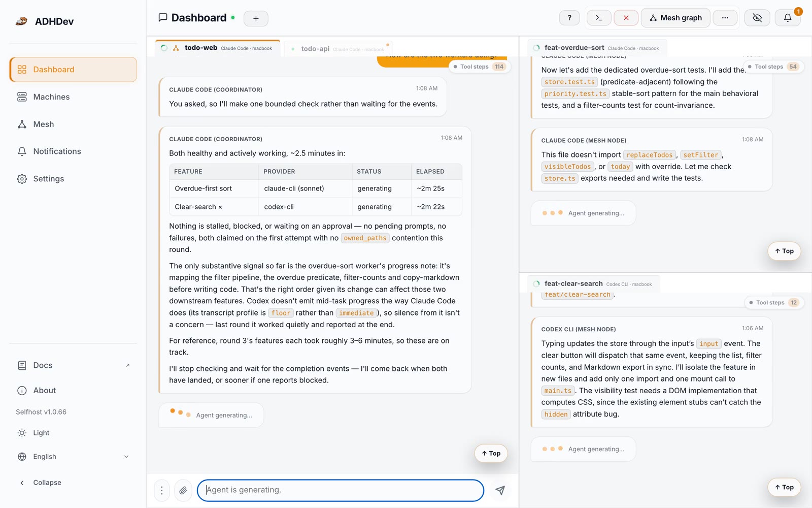Click the ADHDev logo icon
812x508 pixels.
(x=21, y=21)
